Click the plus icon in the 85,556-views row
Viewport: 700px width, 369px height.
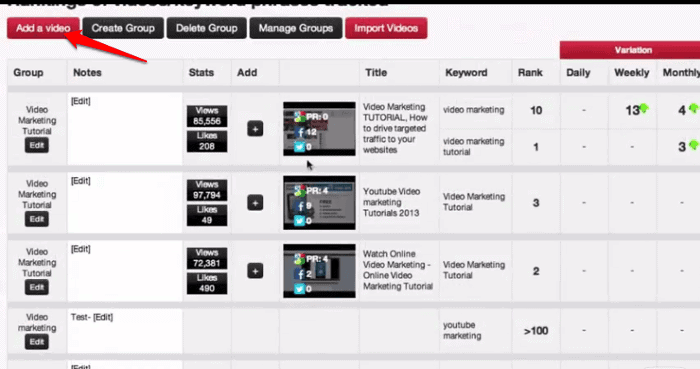pos(255,129)
